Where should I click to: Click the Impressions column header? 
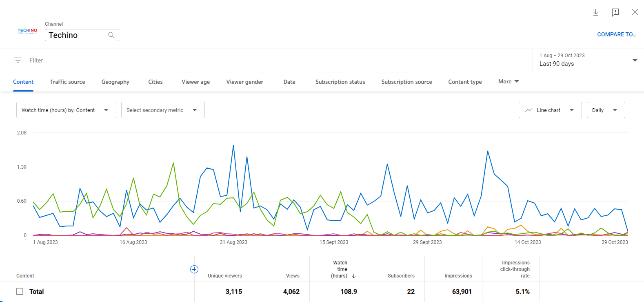(458, 276)
